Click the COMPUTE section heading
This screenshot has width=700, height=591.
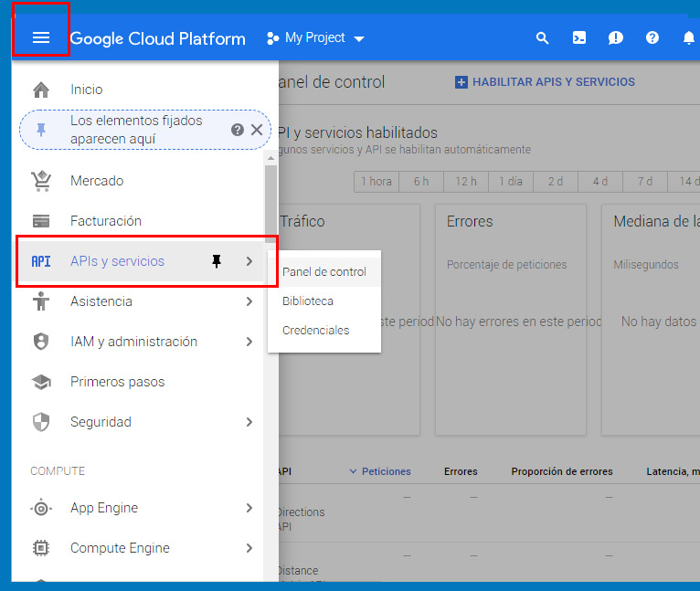click(x=58, y=471)
